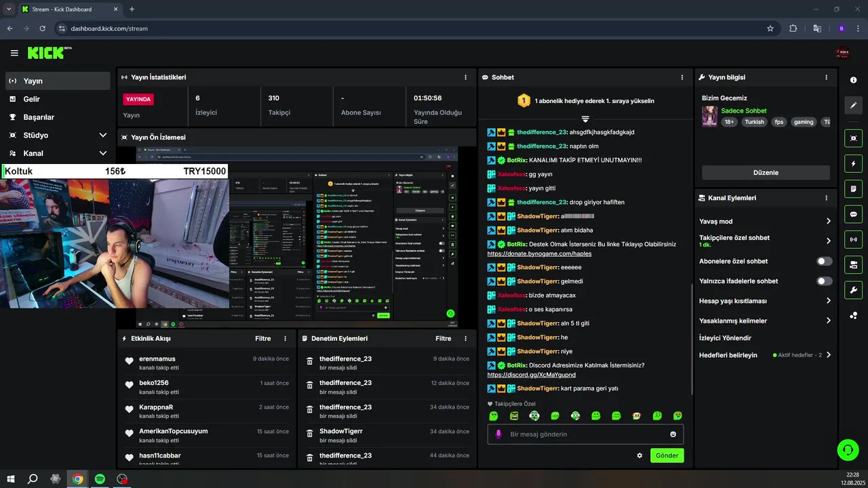The height and width of the screenshot is (488, 868).
Task: Select Yayın in the sidebar
Action: point(57,81)
